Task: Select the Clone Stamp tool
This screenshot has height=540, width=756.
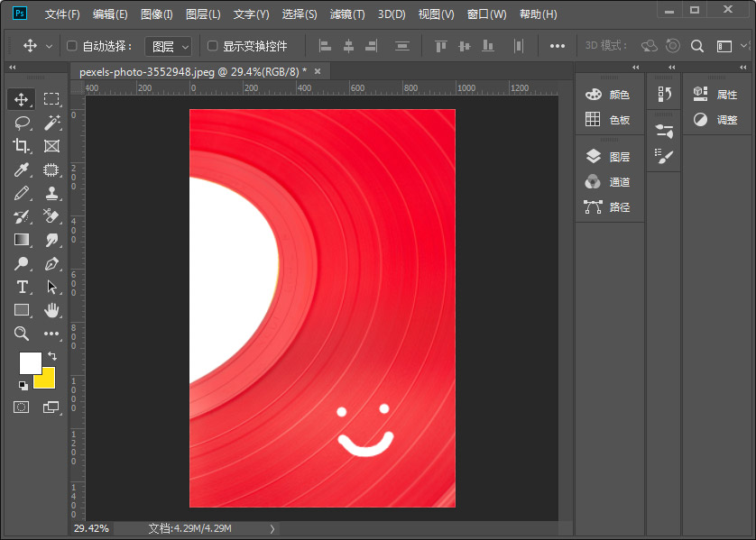Action: click(51, 193)
